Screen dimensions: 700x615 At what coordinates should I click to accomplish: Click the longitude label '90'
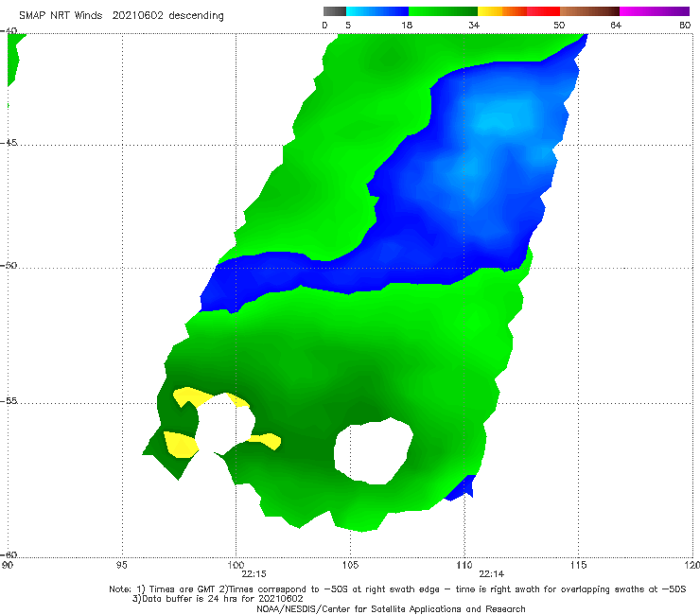tap(7, 565)
